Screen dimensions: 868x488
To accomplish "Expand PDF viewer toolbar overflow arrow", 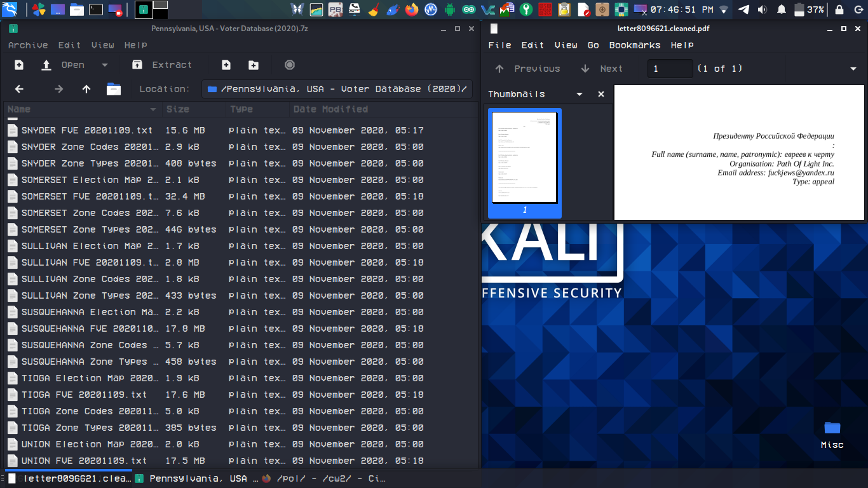I will [853, 69].
